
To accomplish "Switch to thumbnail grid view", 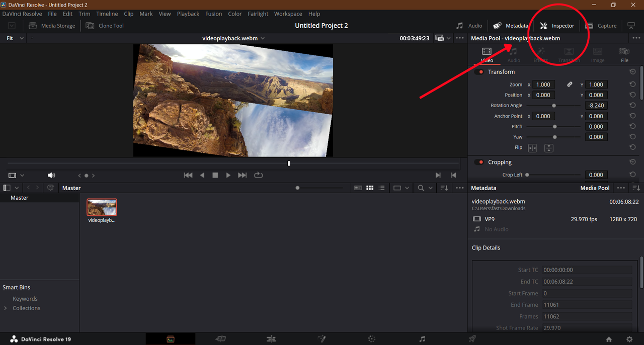I will click(370, 188).
